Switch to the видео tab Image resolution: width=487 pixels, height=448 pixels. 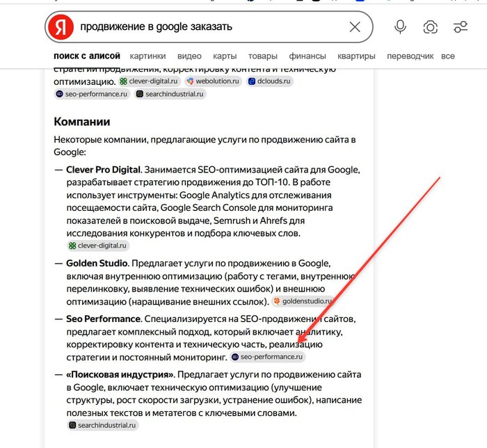click(189, 56)
